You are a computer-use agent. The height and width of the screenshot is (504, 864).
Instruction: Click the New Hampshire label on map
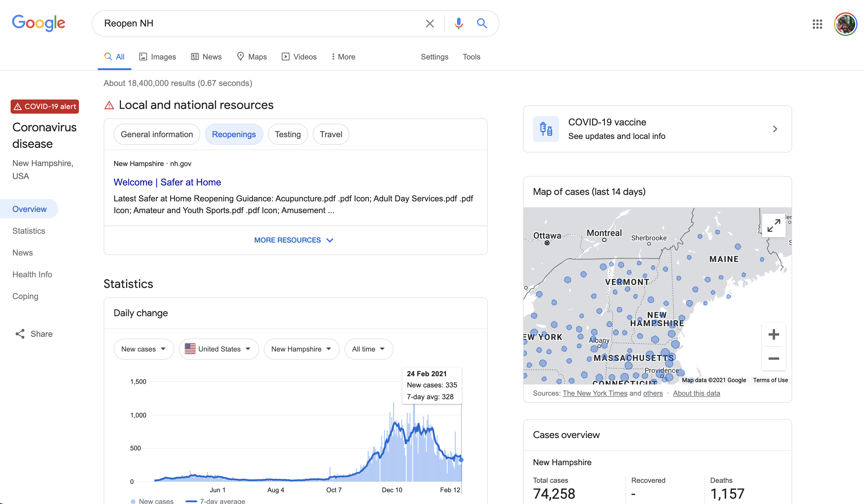pyautogui.click(x=657, y=319)
